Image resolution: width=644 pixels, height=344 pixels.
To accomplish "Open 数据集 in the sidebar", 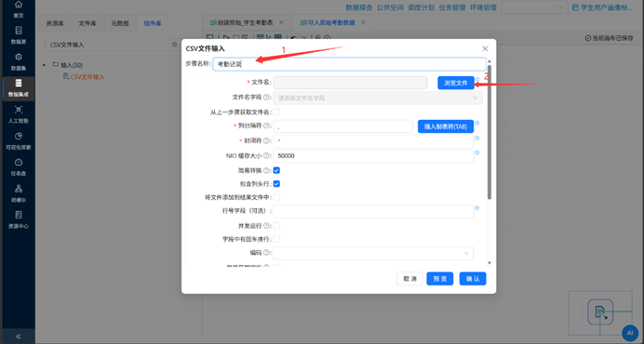I will point(18,61).
